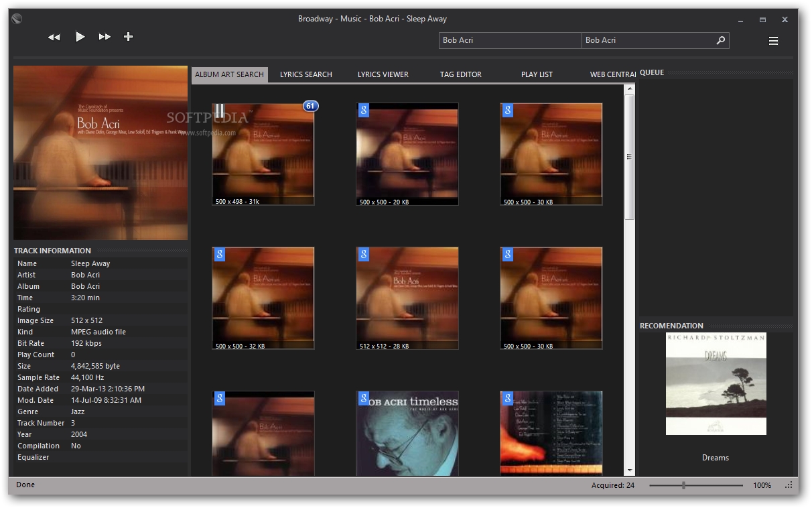Open the Play List tab

[537, 74]
